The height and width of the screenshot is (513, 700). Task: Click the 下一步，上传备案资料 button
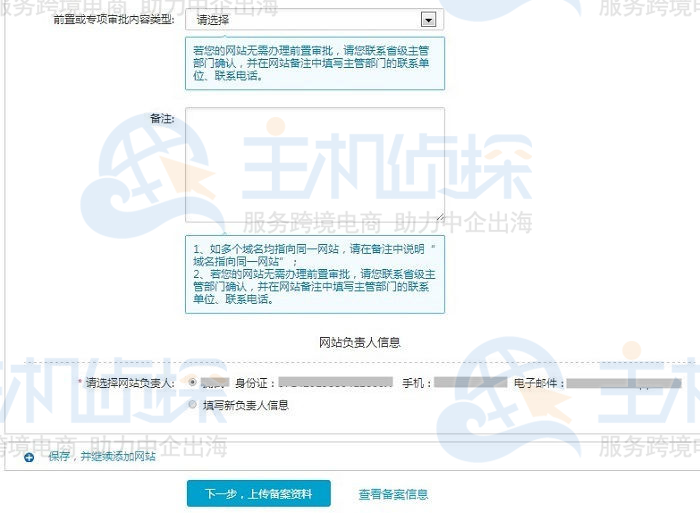tap(259, 493)
